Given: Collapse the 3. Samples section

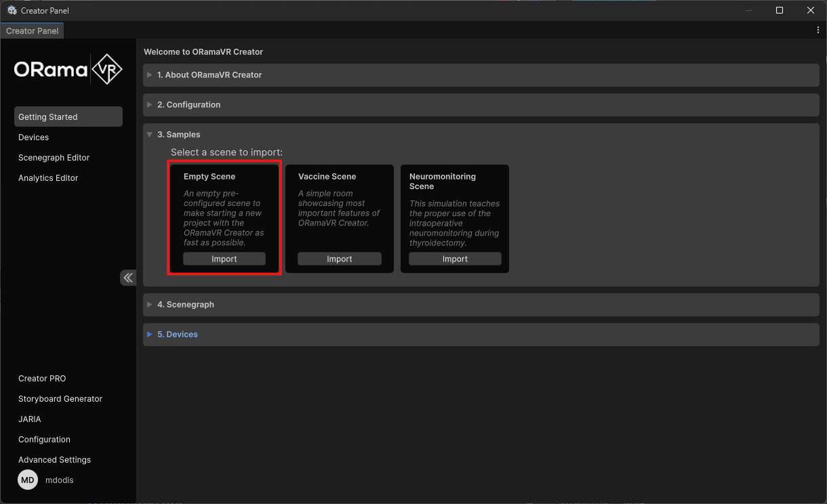Looking at the screenshot, I should click(481, 135).
